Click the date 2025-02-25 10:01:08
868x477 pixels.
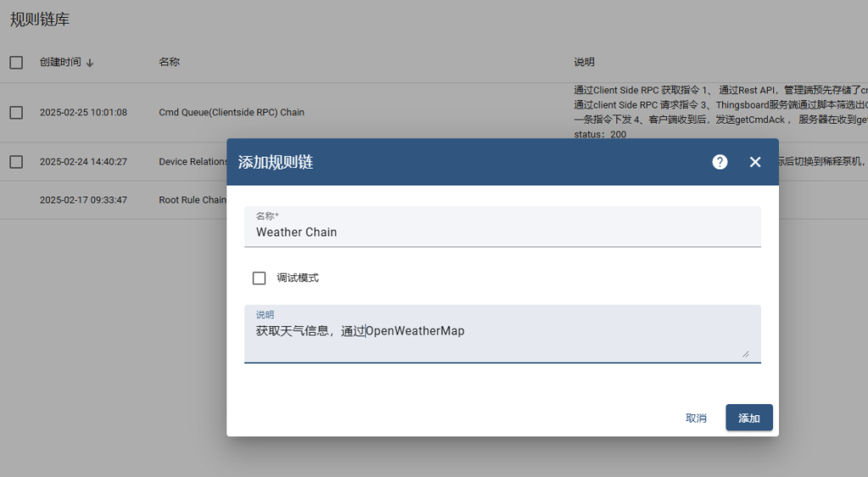[83, 113]
